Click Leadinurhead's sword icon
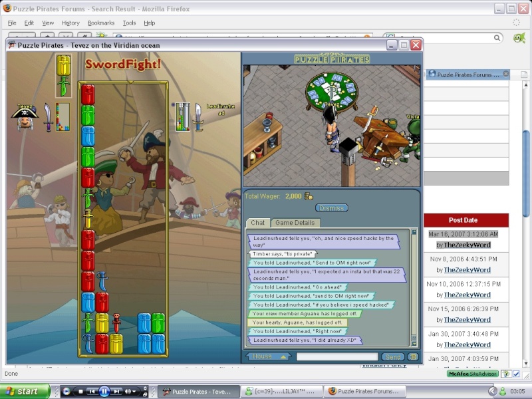532x399 pixels. pos(198,117)
